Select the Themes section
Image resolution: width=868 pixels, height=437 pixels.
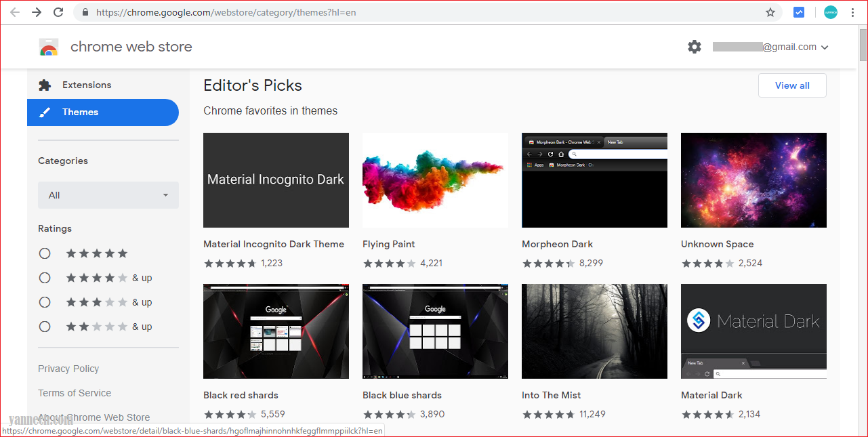click(80, 112)
